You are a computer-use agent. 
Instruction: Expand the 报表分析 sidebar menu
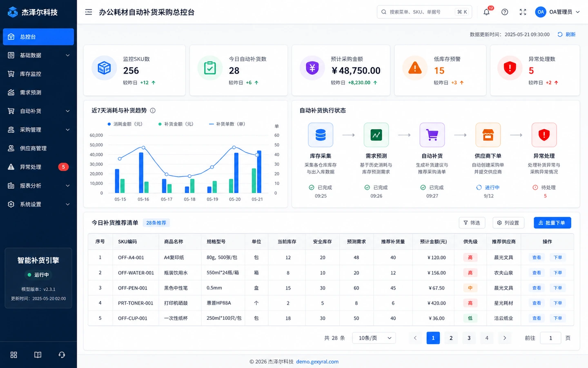(38, 186)
